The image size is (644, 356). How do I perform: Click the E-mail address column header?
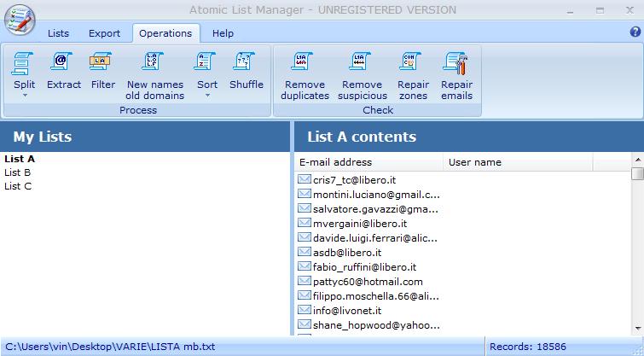(368, 162)
